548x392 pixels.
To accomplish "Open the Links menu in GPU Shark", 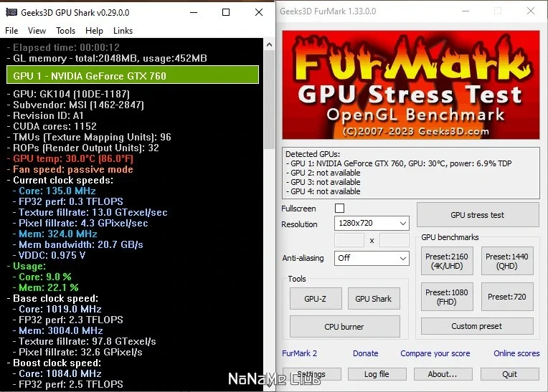I will pos(123,31).
